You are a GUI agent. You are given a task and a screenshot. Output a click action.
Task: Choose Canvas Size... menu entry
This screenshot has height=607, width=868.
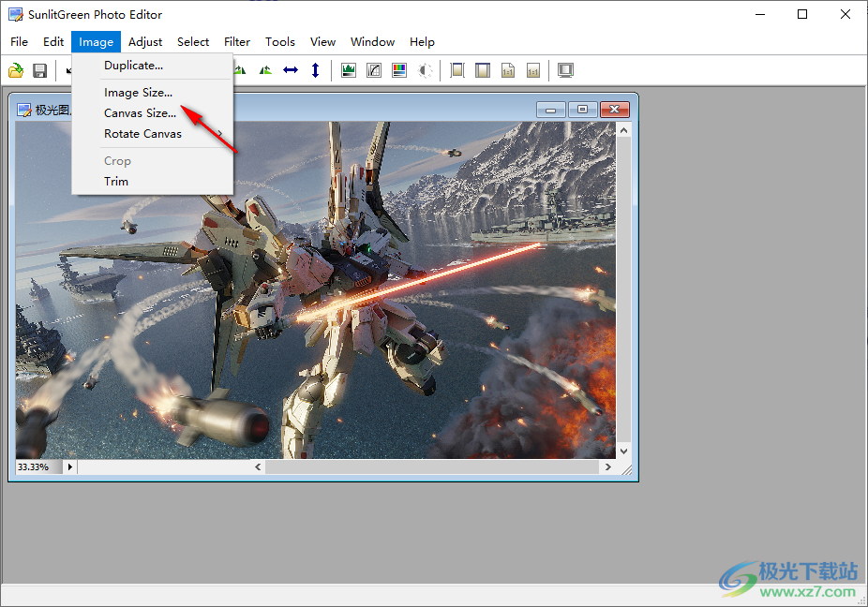tap(152, 113)
